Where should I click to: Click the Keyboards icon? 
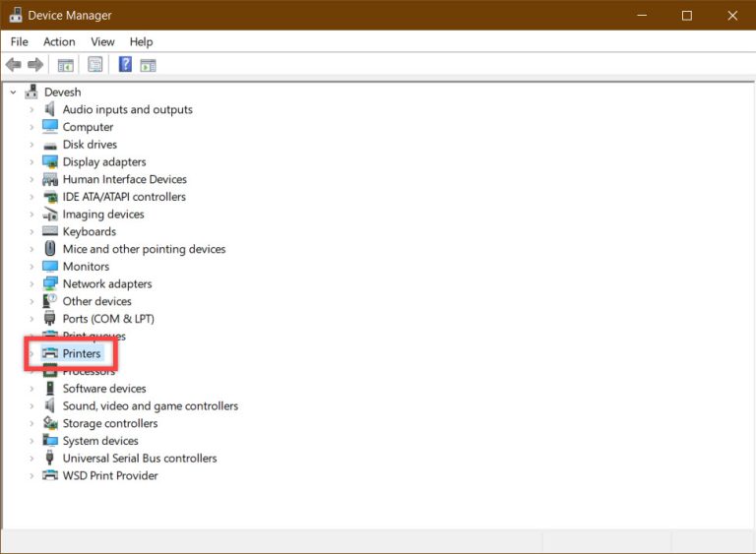(50, 231)
